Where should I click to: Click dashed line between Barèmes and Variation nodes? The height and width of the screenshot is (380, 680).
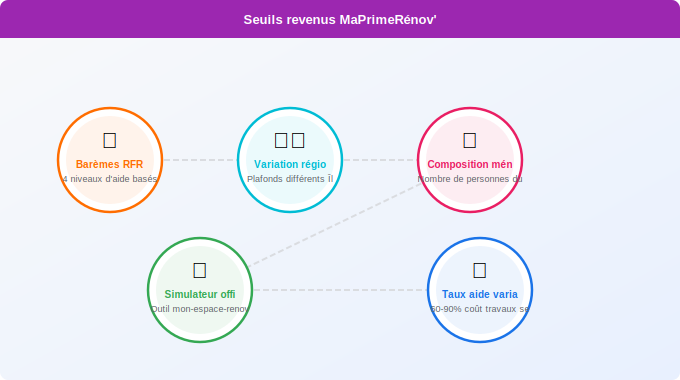200,160
